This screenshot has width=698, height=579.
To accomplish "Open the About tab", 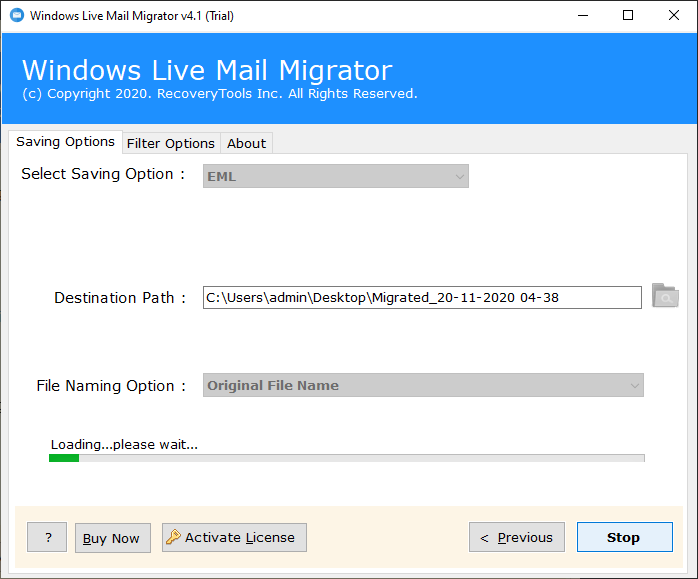I will click(x=247, y=143).
